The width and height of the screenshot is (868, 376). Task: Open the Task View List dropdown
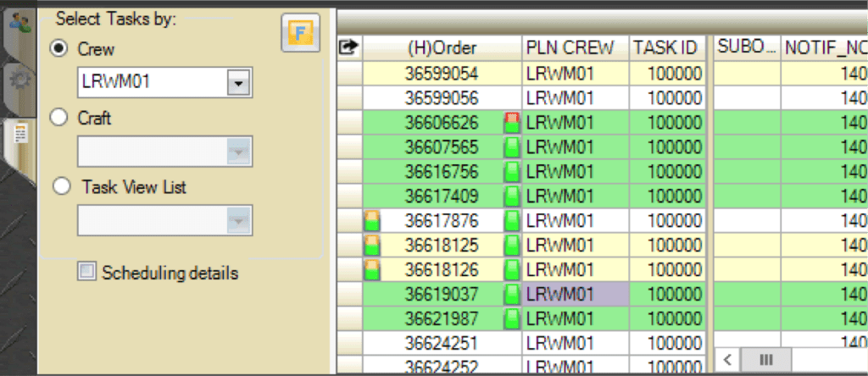click(239, 220)
